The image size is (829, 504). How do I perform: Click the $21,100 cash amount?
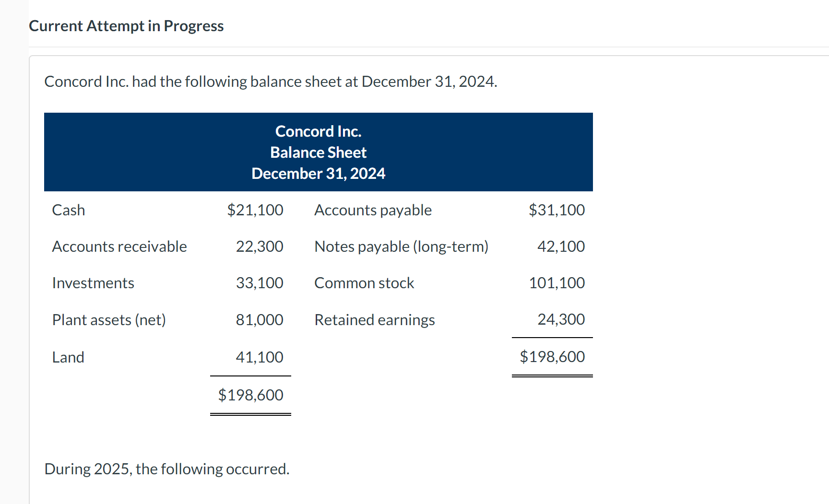(255, 210)
